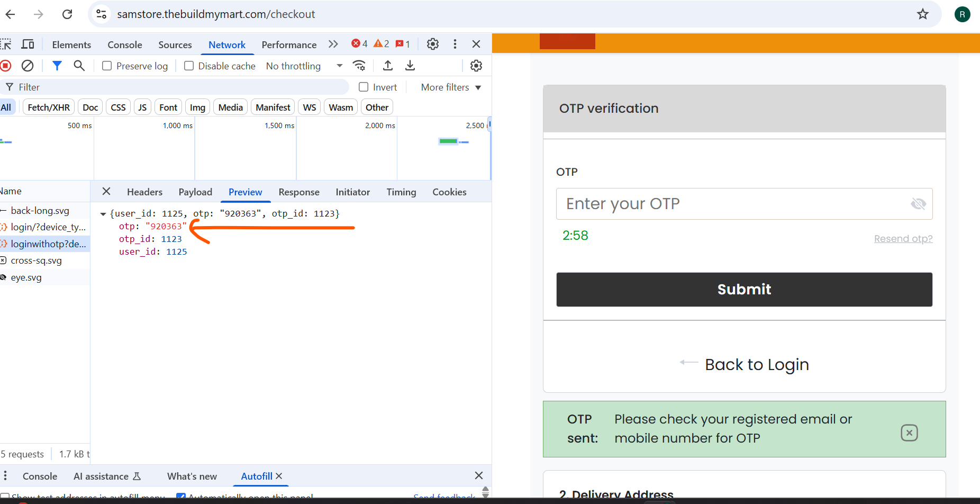Filter requests by Media type
Viewport: 980px width, 504px height.
[231, 107]
